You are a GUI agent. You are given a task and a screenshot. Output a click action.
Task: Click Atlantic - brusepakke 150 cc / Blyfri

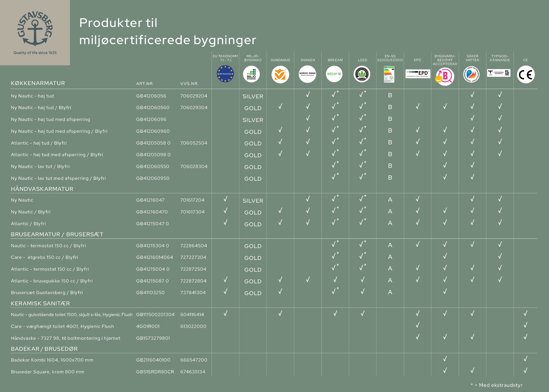pos(52,281)
